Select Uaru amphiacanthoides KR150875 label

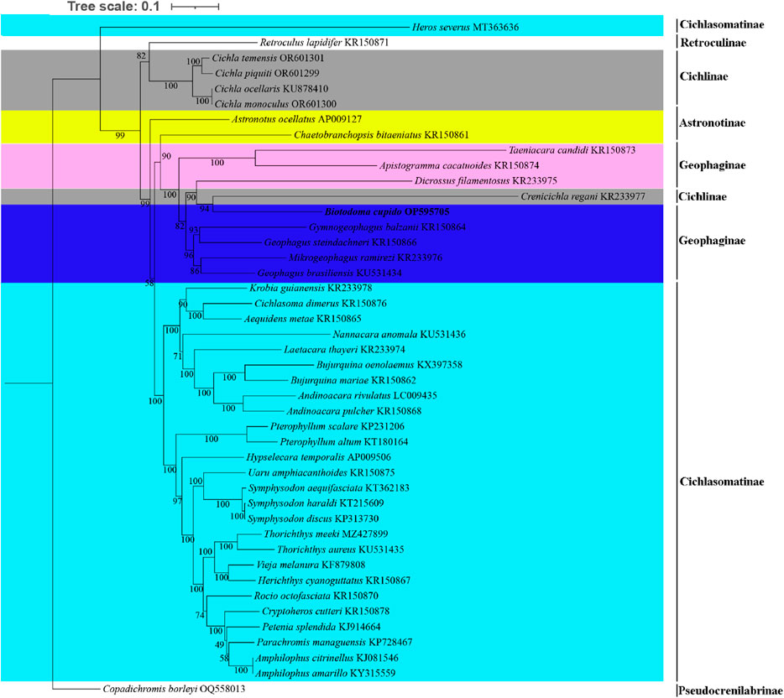pos(321,472)
